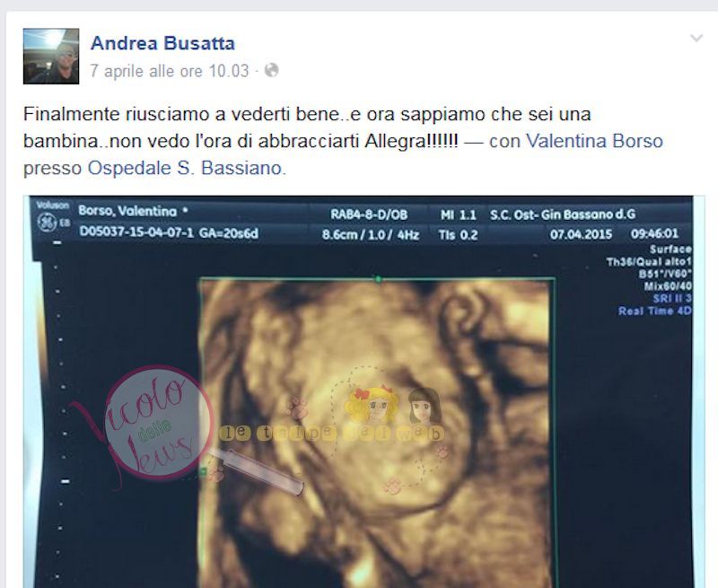This screenshot has height=588, width=718.
Task: Open the ultrasound photo attachment
Action: pos(364,391)
